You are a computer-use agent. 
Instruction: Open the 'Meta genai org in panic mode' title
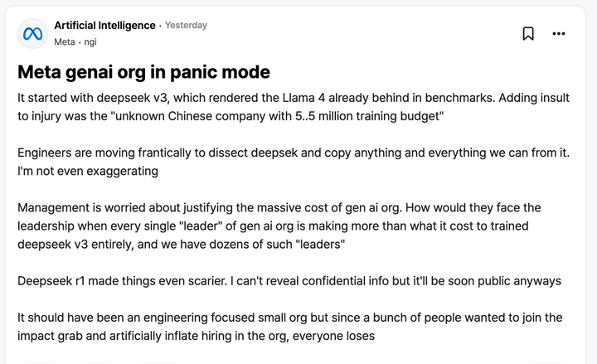point(143,72)
